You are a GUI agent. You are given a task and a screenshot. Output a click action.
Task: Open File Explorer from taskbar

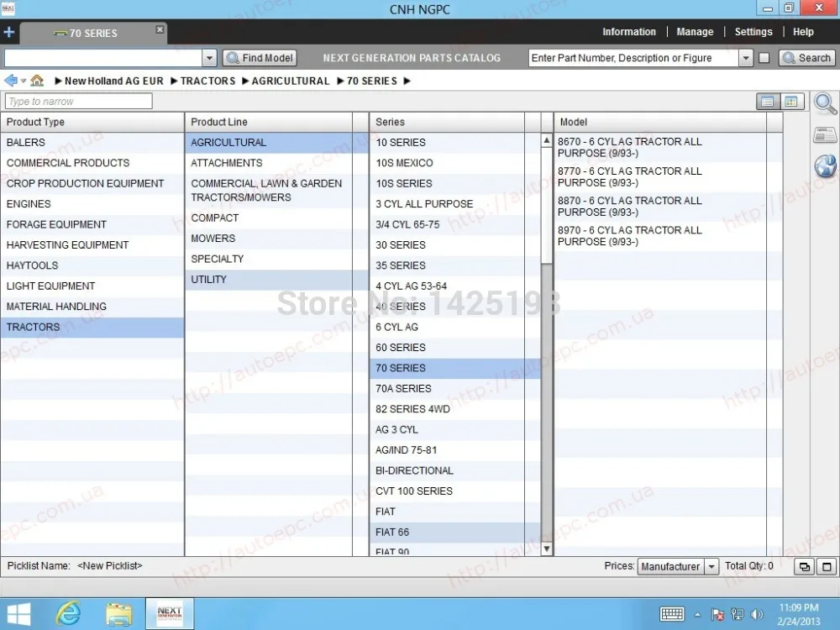tap(118, 615)
